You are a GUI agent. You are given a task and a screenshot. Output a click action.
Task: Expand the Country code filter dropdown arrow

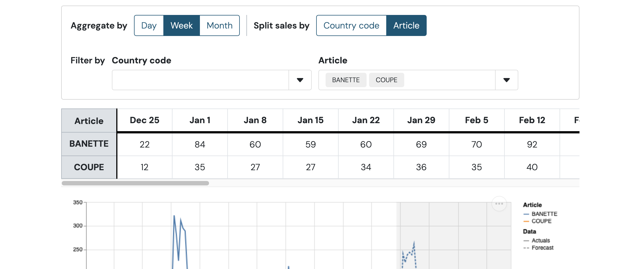[x=300, y=80]
